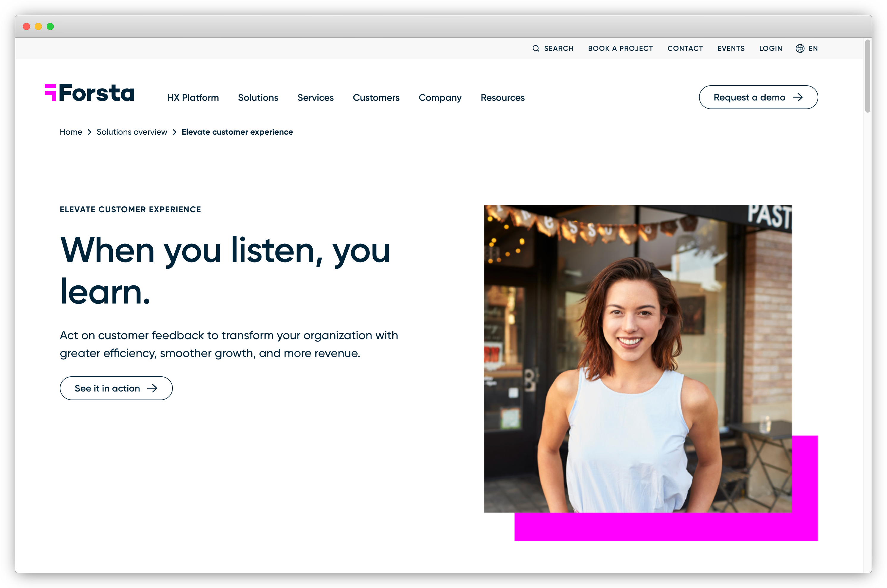This screenshot has width=887, height=588.
Task: Open the Resources dropdown
Action: [x=502, y=98]
